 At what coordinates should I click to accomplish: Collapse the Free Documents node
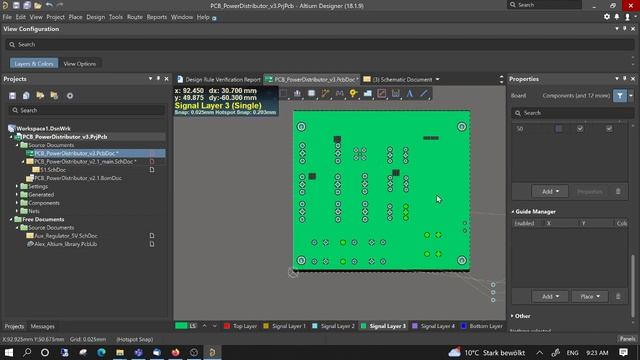tap(11, 219)
